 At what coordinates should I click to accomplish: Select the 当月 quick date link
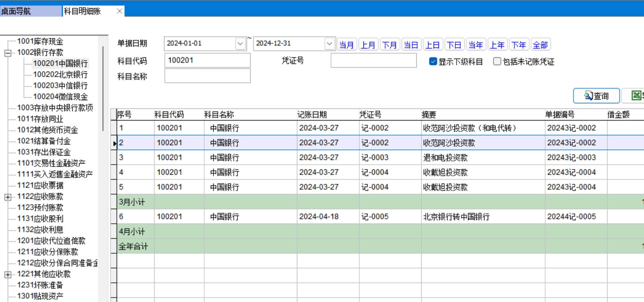point(347,45)
